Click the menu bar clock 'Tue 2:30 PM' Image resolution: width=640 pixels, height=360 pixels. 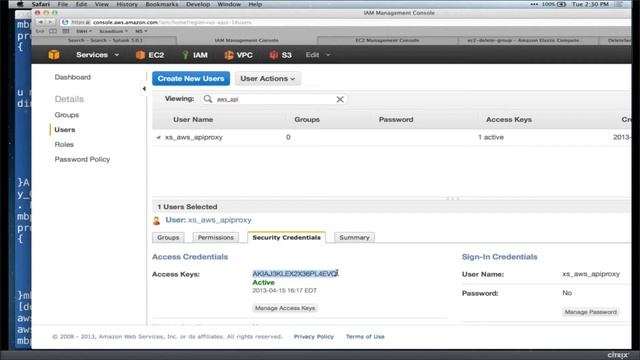[x=590, y=4]
